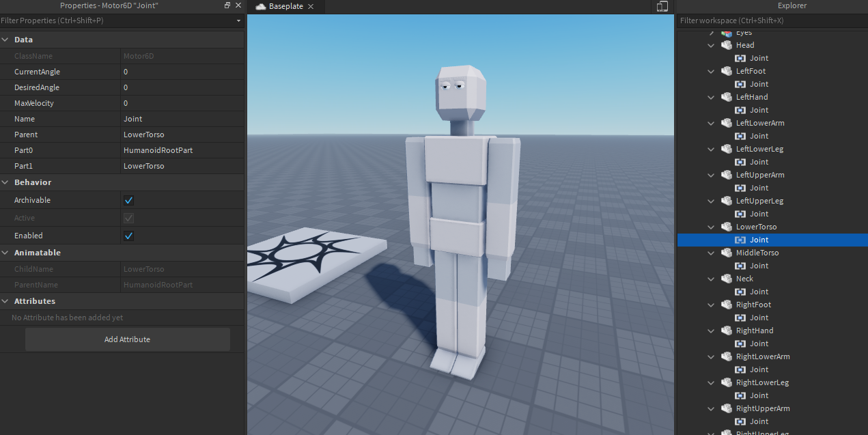Select the Joint icon under RightLowerLeg
This screenshot has height=435, width=868.
pyautogui.click(x=740, y=395)
